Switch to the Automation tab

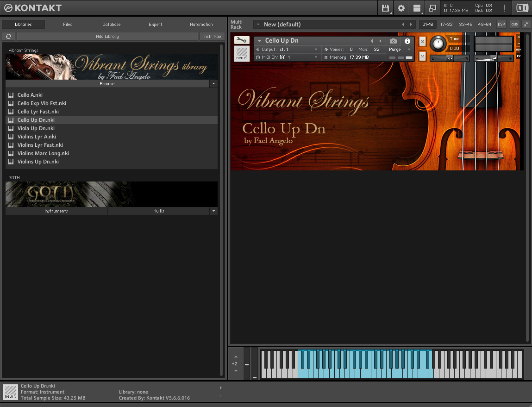click(x=201, y=25)
